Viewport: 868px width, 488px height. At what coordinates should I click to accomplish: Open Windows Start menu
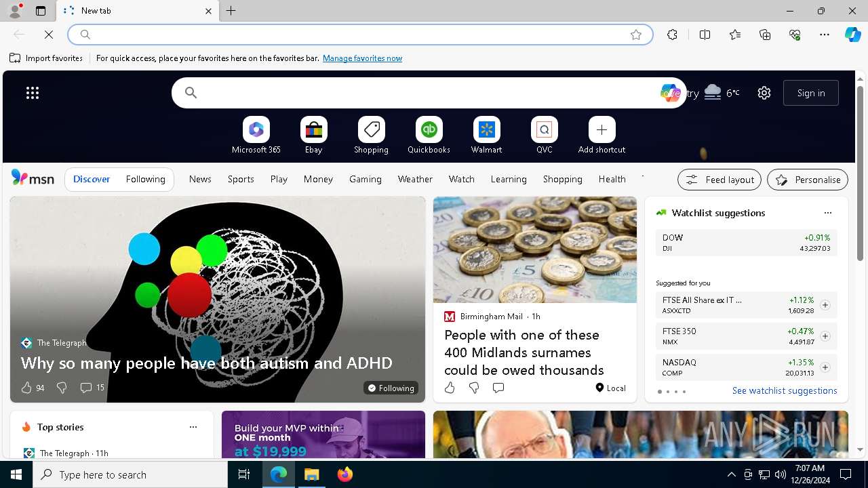(x=16, y=474)
